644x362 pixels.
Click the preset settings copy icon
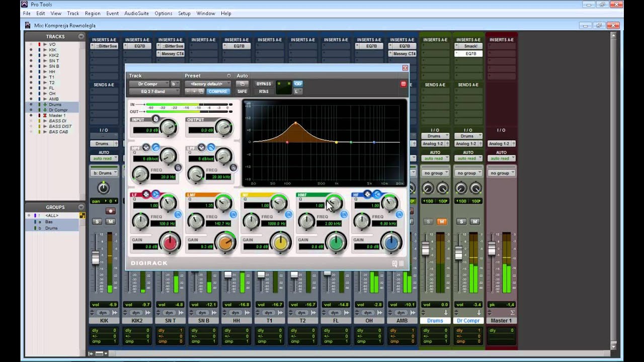coord(201,92)
